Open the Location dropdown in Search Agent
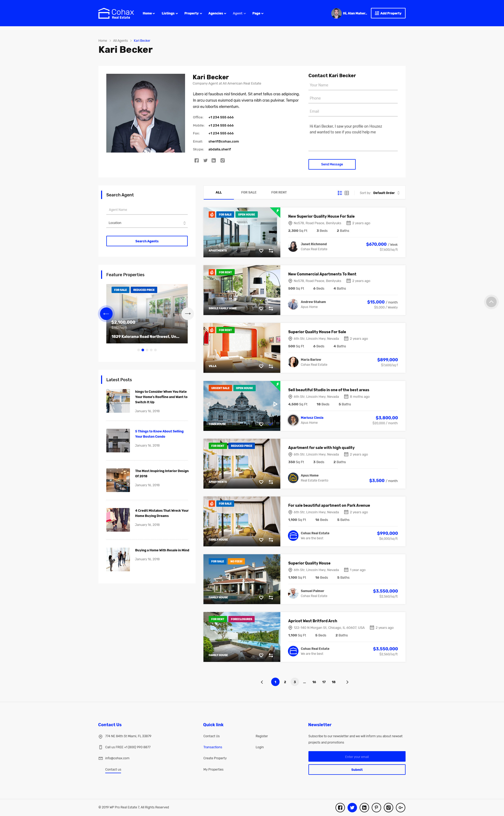 click(147, 223)
